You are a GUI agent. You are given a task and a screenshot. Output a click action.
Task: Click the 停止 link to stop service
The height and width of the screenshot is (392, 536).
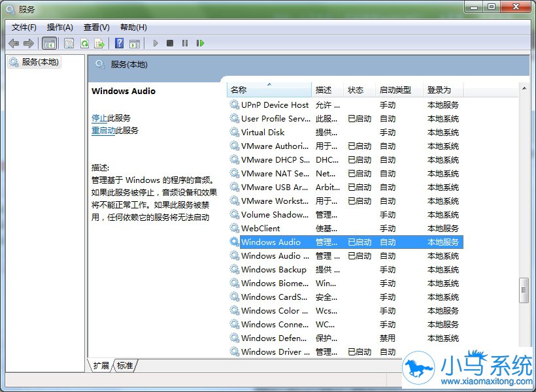(x=99, y=118)
